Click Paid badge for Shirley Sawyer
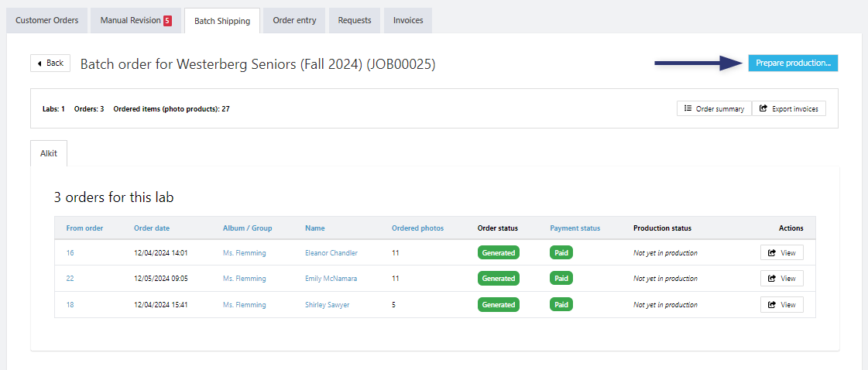868x370 pixels. tap(561, 305)
